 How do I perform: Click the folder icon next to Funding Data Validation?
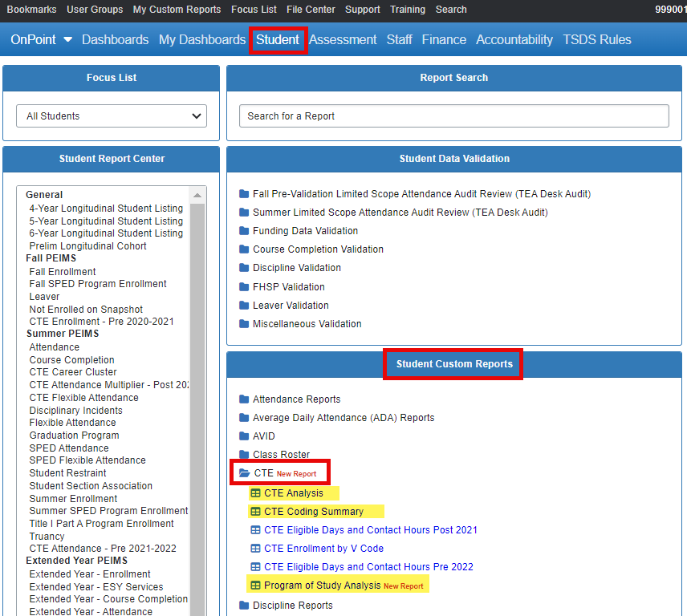(242, 231)
